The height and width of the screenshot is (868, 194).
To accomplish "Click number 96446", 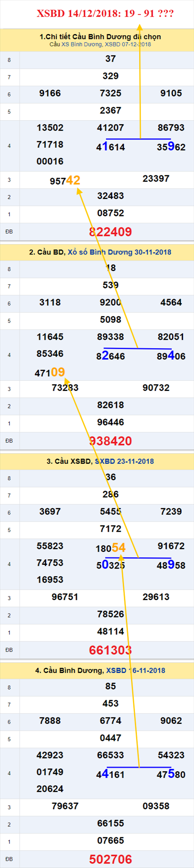I will point(110,422).
